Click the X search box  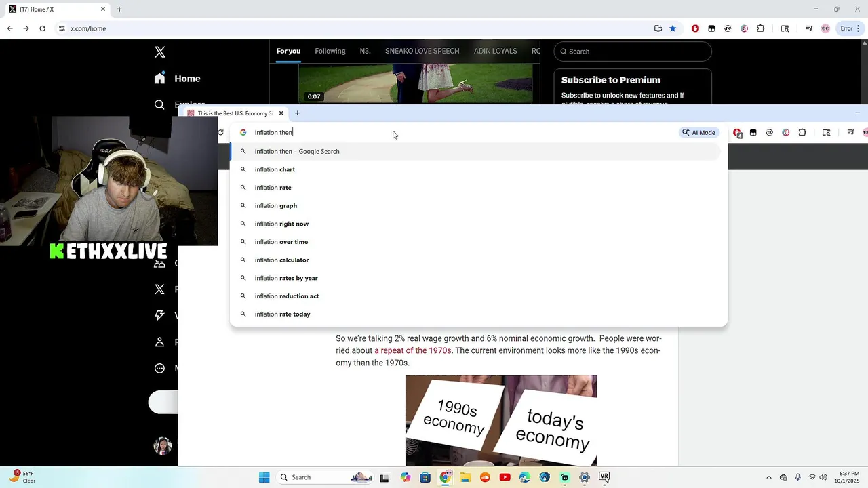[x=633, y=52]
